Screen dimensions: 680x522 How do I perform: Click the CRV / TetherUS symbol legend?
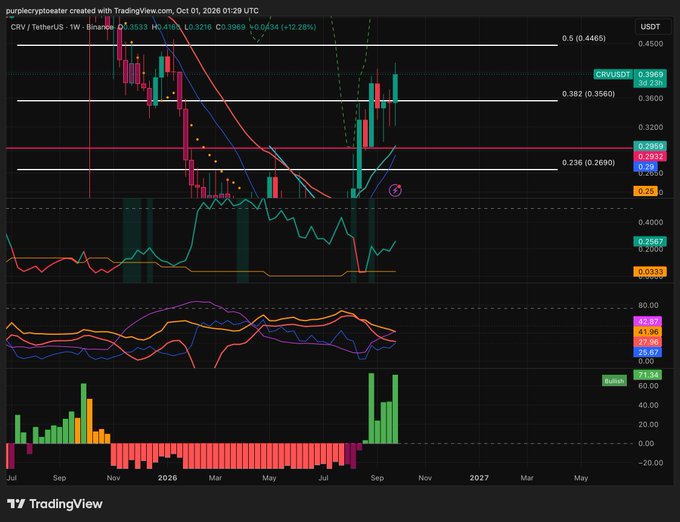click(x=62, y=27)
